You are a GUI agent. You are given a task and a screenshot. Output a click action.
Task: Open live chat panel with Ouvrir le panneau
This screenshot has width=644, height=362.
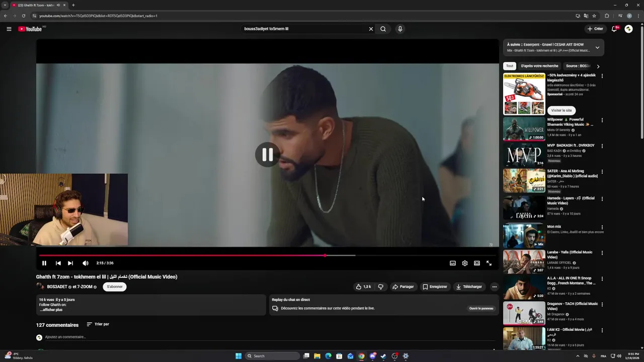click(481, 308)
